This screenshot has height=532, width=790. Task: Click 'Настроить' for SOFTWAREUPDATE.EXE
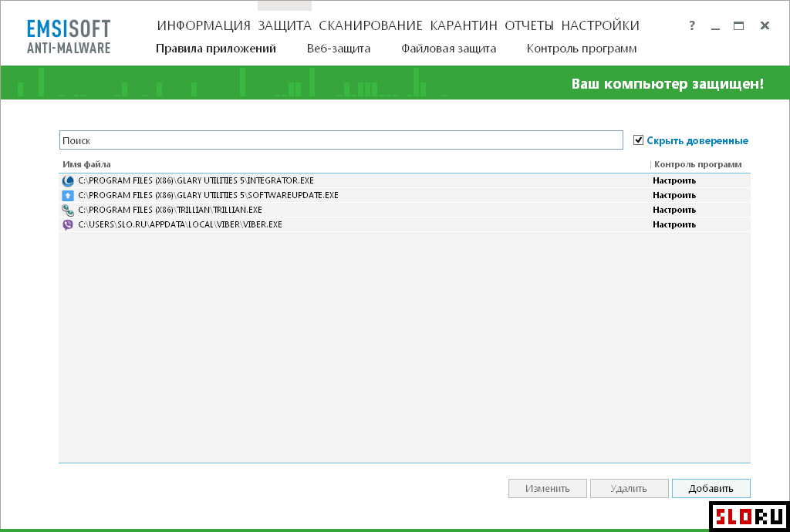674,195
